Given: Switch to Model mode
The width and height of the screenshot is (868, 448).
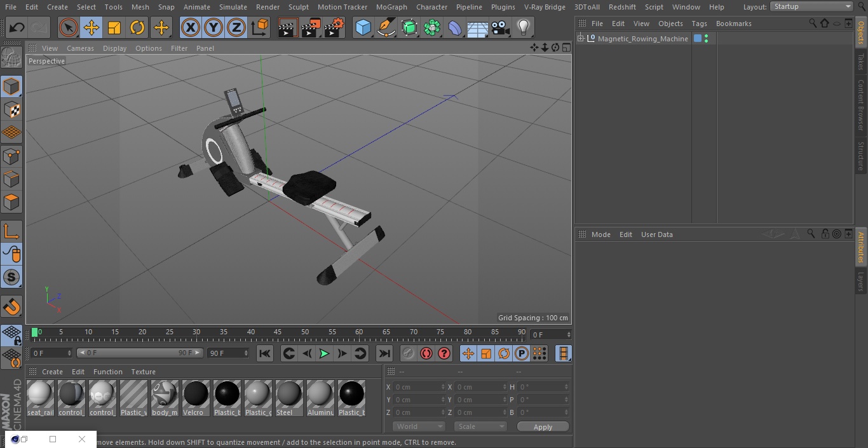Looking at the screenshot, I should pyautogui.click(x=11, y=86).
